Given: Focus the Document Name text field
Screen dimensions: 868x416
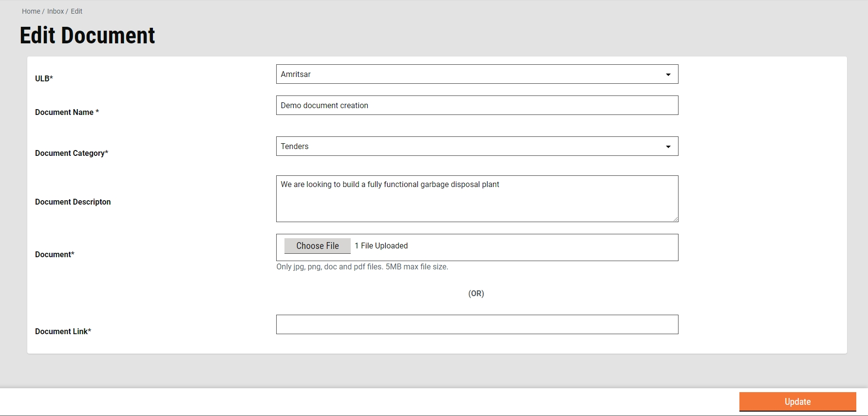Looking at the screenshot, I should 476,105.
